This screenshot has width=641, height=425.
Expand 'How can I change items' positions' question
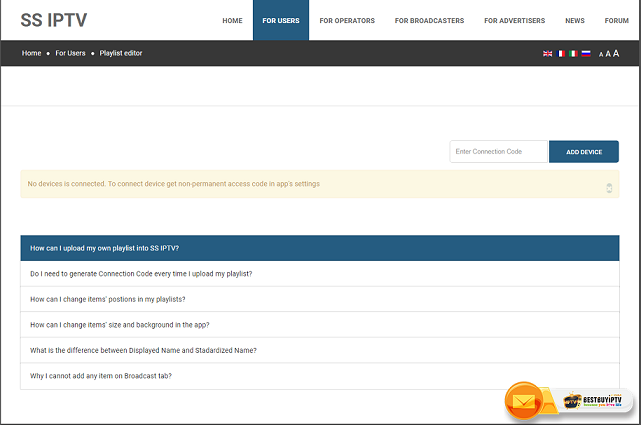pyautogui.click(x=319, y=299)
